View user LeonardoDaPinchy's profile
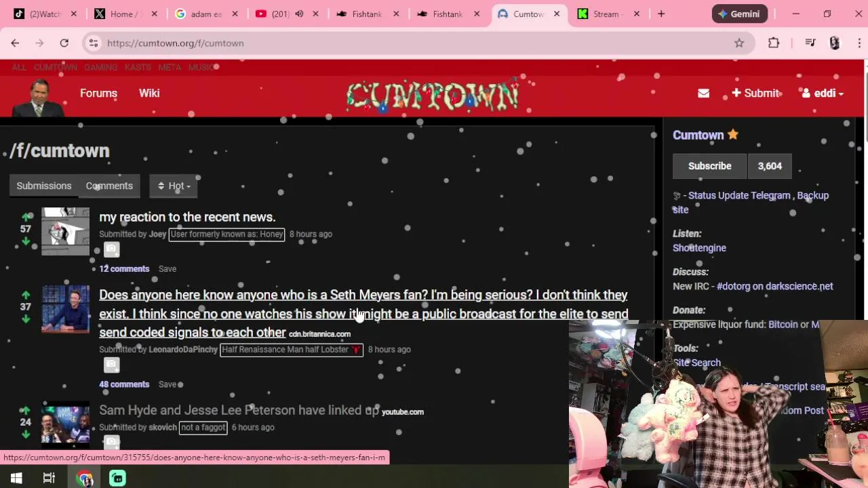The width and height of the screenshot is (868, 488). coord(183,349)
